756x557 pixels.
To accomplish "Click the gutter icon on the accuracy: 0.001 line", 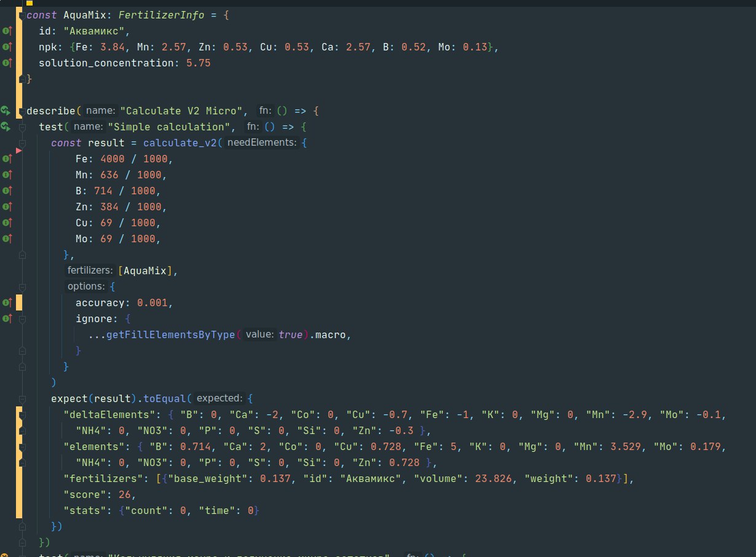I will [7, 302].
